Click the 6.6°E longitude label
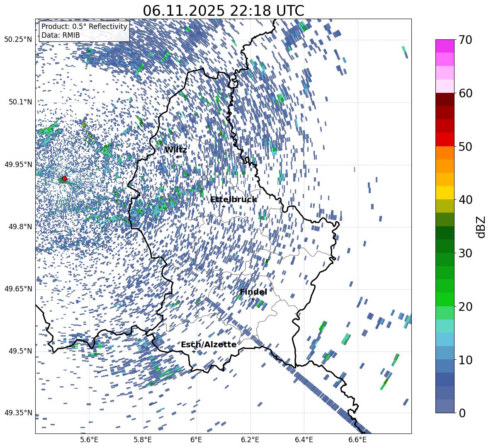 pyautogui.click(x=357, y=440)
